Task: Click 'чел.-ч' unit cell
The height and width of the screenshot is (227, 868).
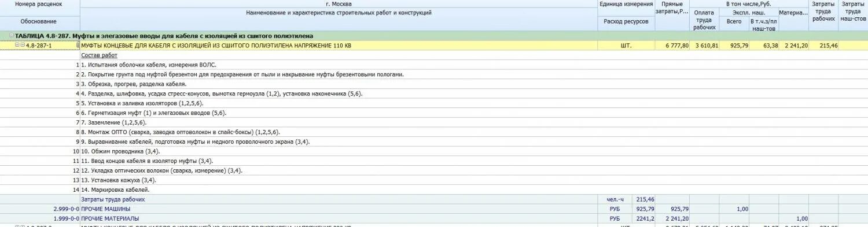Action: click(x=615, y=199)
